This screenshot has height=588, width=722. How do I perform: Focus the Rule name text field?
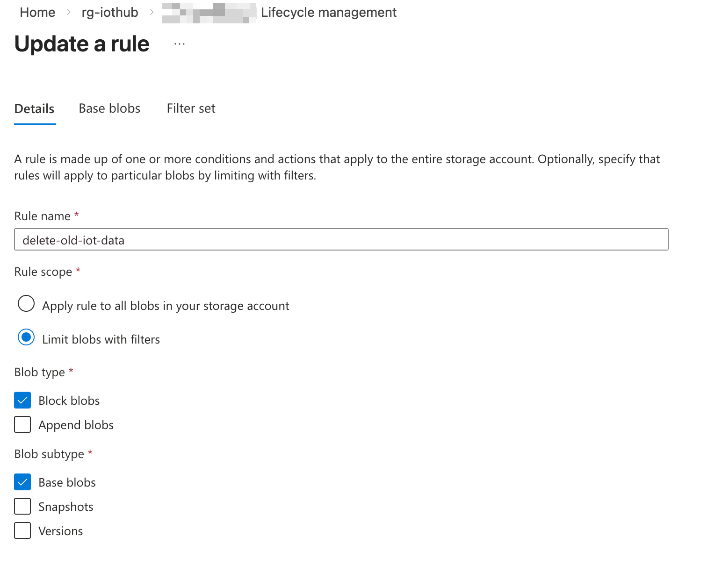pyautogui.click(x=341, y=240)
